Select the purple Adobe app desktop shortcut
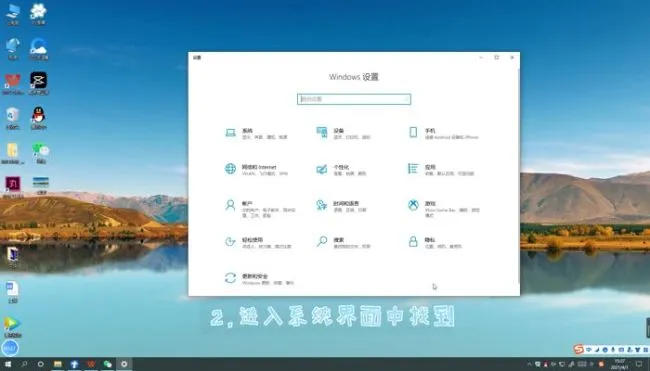 coord(13,187)
